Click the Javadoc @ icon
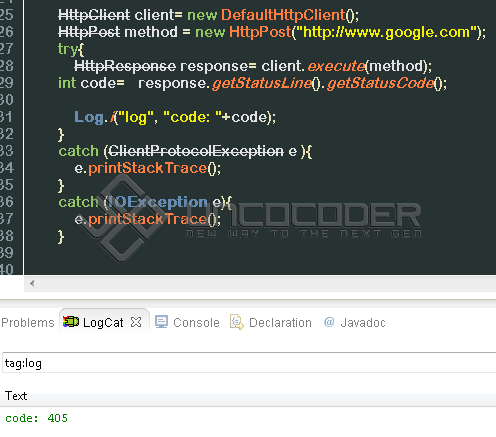This screenshot has height=437, width=496. pyautogui.click(x=329, y=322)
